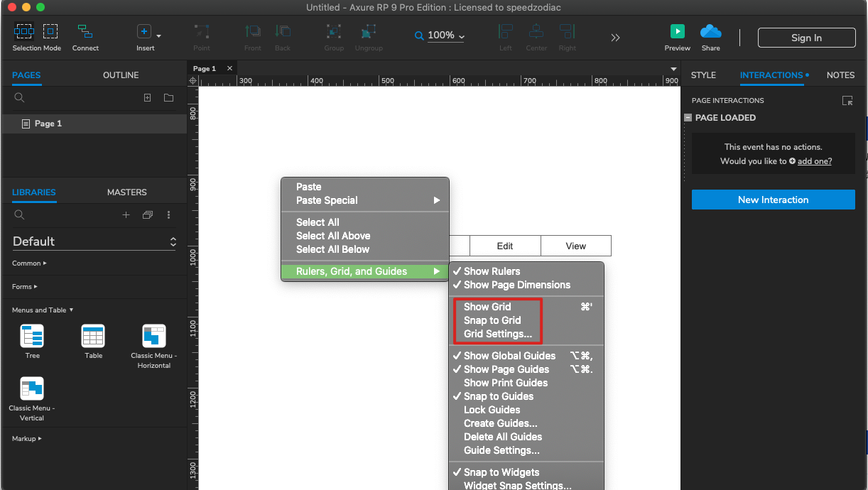The width and height of the screenshot is (868, 490).
Task: Toggle Show Page Dimensions option
Action: click(526, 285)
